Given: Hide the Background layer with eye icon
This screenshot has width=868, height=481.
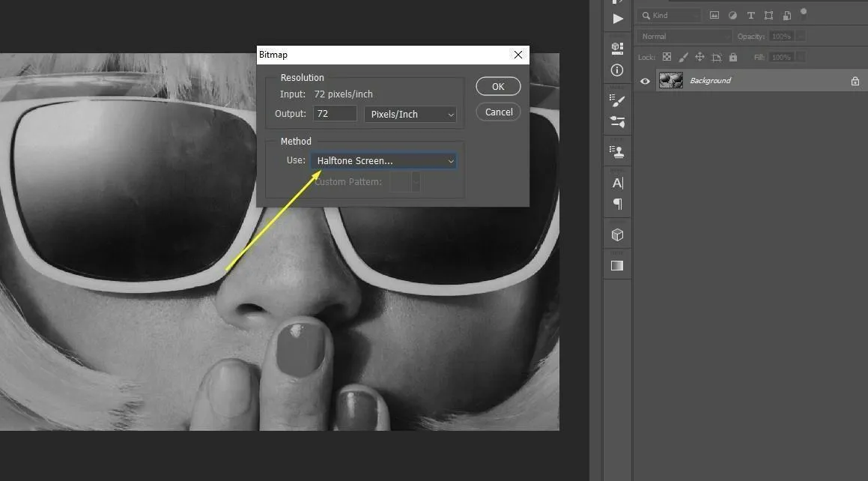Looking at the screenshot, I should click(645, 81).
